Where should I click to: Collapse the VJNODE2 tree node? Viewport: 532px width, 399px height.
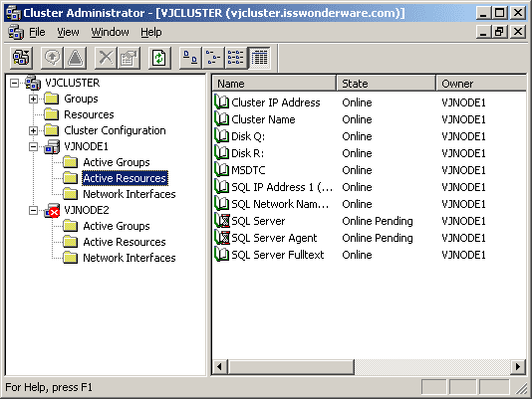point(33,211)
